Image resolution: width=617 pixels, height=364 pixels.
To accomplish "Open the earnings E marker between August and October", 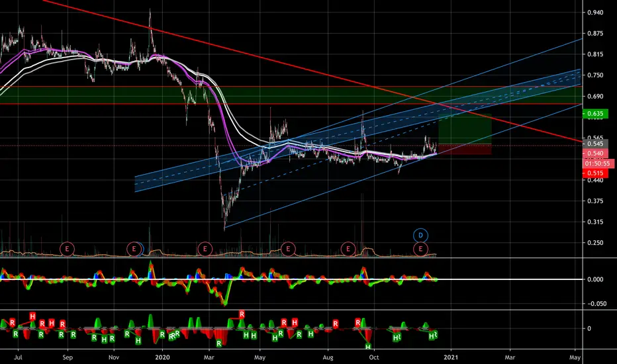I will [x=348, y=249].
